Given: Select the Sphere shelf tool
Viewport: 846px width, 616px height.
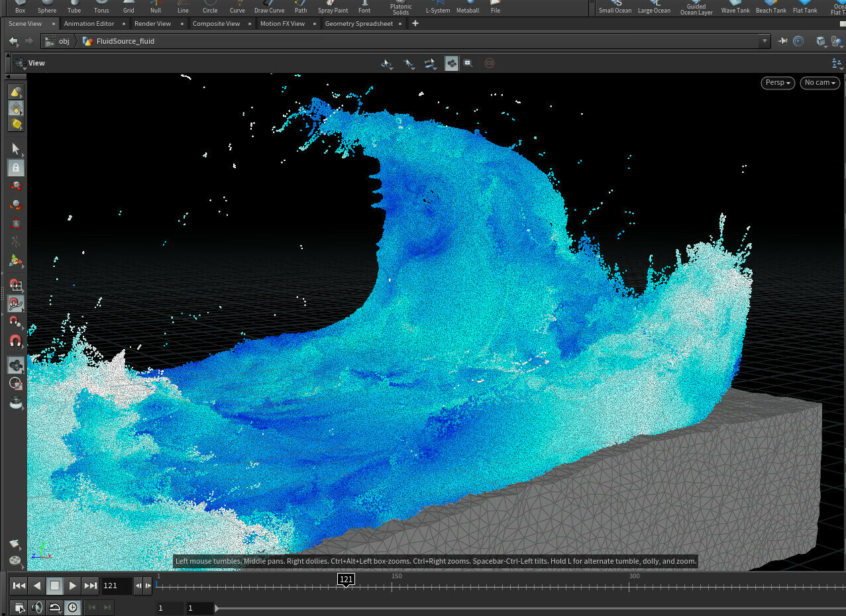Looking at the screenshot, I should tap(47, 7).
